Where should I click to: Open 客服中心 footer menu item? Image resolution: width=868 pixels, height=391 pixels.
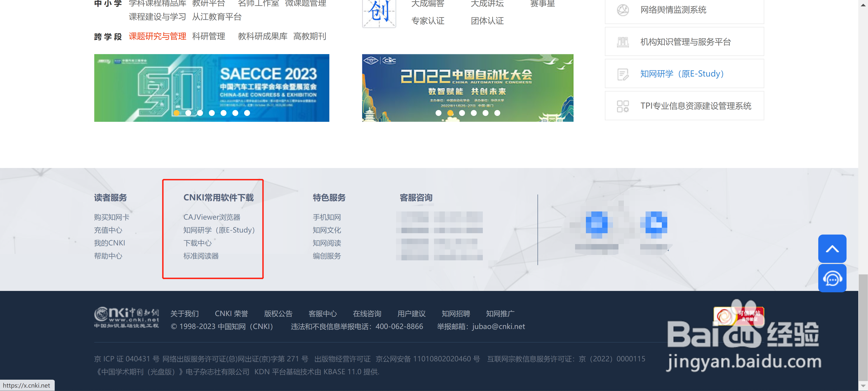coord(323,313)
